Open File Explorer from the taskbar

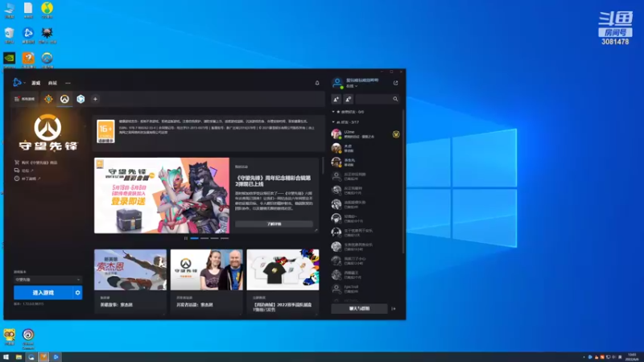point(19,357)
